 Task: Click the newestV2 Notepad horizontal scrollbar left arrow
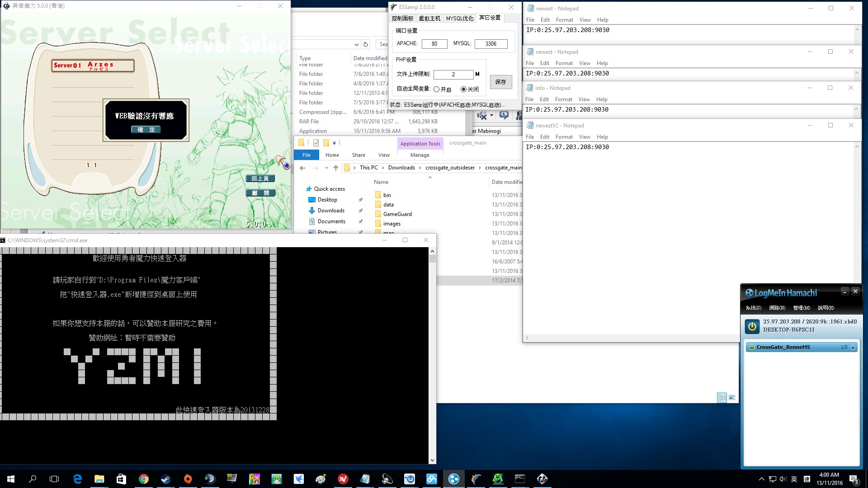tap(527, 338)
